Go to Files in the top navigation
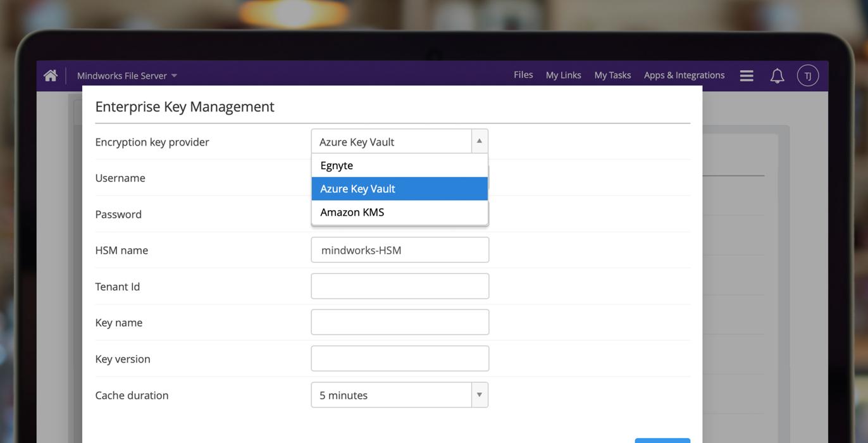This screenshot has width=868, height=443. [x=523, y=75]
